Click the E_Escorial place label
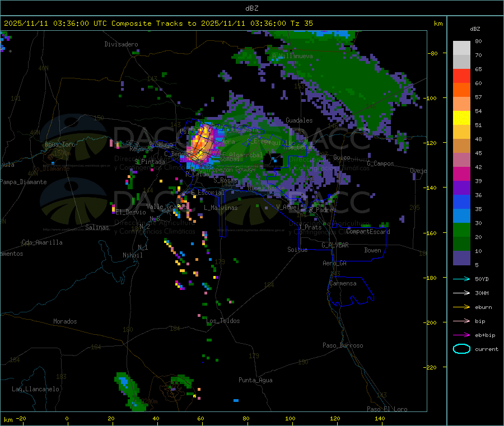Image resolution: width=504 pixels, height=426 pixels. [208, 193]
